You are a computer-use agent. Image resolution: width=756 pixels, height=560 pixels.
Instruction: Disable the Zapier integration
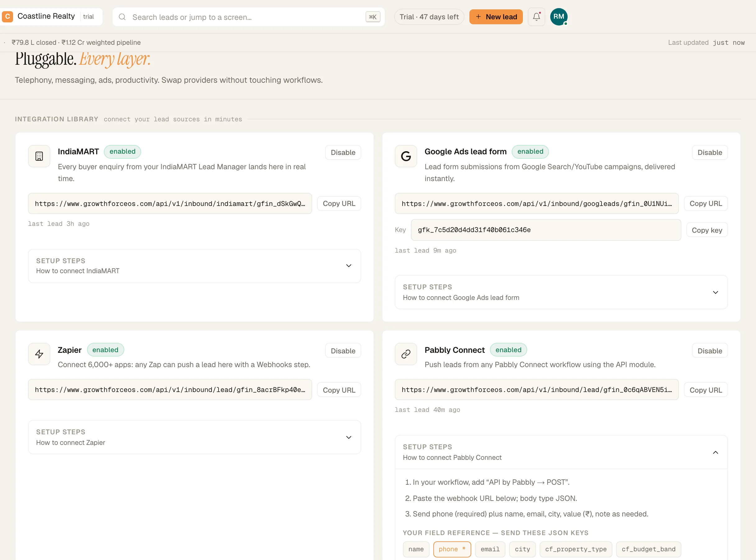(x=343, y=351)
